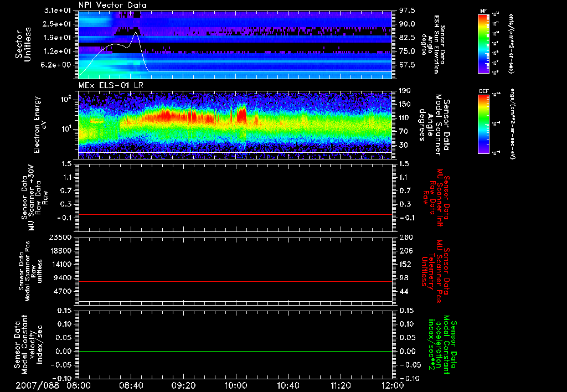This screenshot has width=567, height=392.
Task: Click the '18800' scanner position tick label
Action: [x=60, y=251]
